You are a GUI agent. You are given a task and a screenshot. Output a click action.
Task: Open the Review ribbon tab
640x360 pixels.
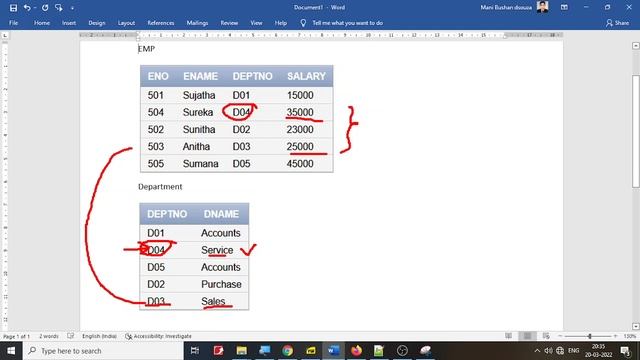pos(229,23)
